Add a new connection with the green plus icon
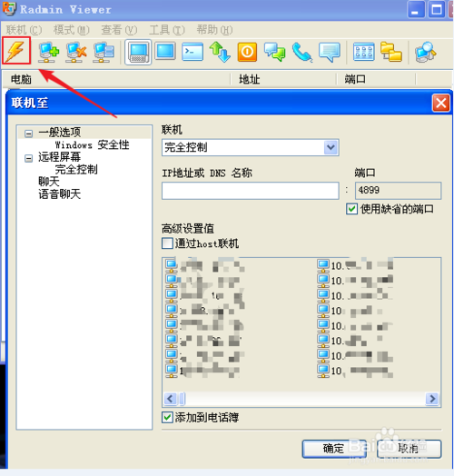 [x=48, y=52]
